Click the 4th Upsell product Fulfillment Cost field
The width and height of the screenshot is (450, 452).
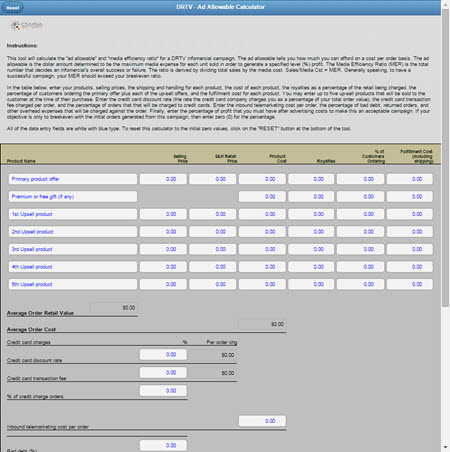point(410,267)
